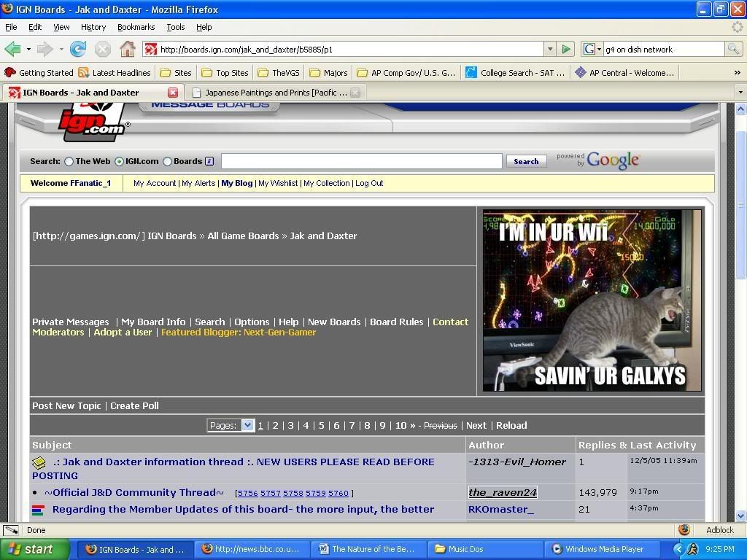Screen dimensions: 747x560
Task: Open Music Dos folder from taskbar
Action: pyautogui.click(x=485, y=549)
